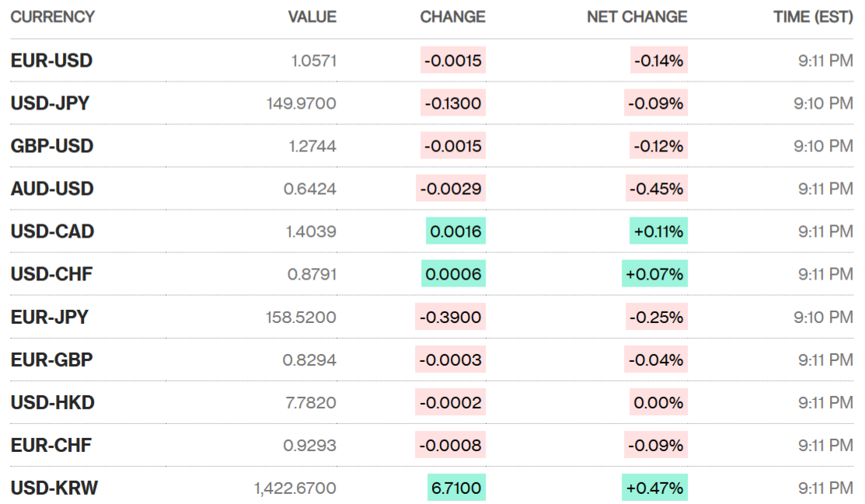Click the VALUE column header
The image size is (865, 504).
312,16
